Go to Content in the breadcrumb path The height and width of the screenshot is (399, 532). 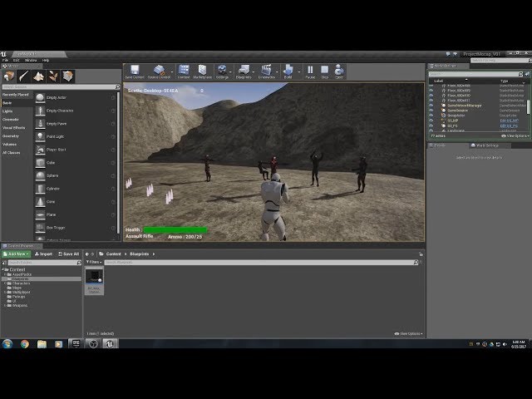(x=113, y=254)
